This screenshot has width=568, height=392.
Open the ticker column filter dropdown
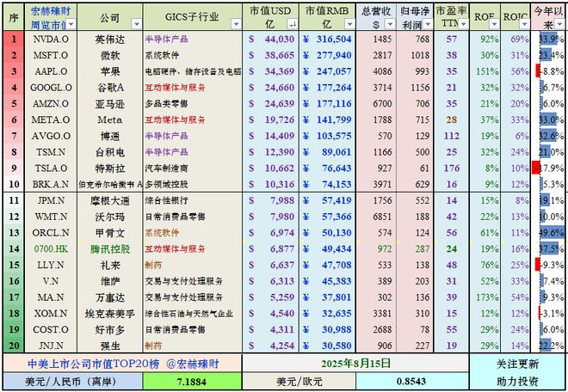pos(71,24)
